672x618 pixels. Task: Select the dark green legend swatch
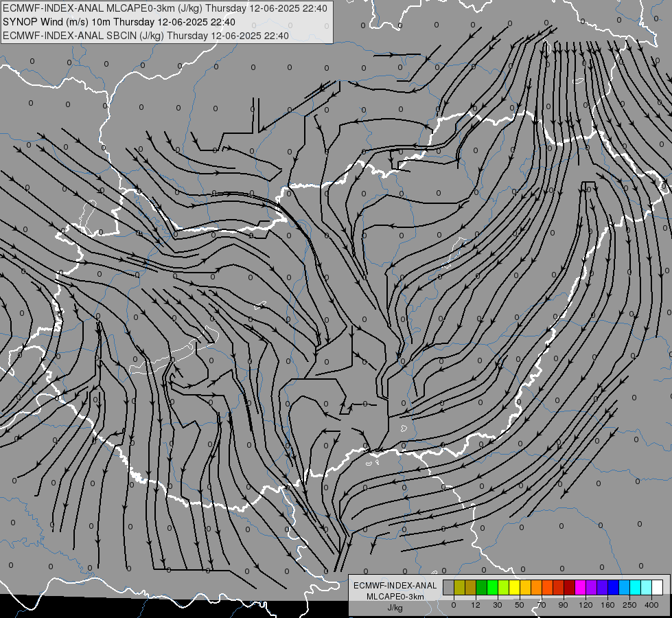click(x=482, y=587)
